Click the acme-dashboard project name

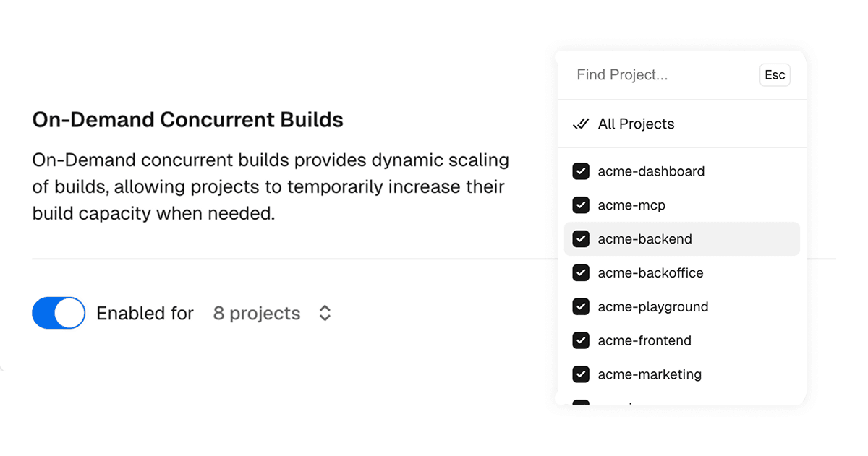(651, 171)
